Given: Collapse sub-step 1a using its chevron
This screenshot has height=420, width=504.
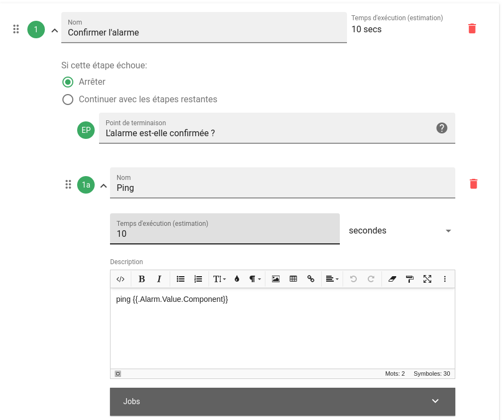Looking at the screenshot, I should (103, 186).
